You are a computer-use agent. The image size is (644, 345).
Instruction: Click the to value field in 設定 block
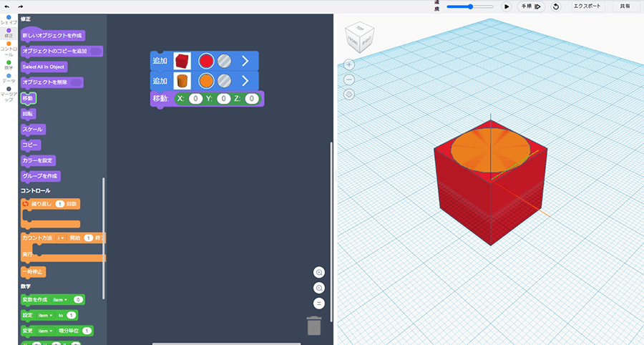click(x=71, y=316)
